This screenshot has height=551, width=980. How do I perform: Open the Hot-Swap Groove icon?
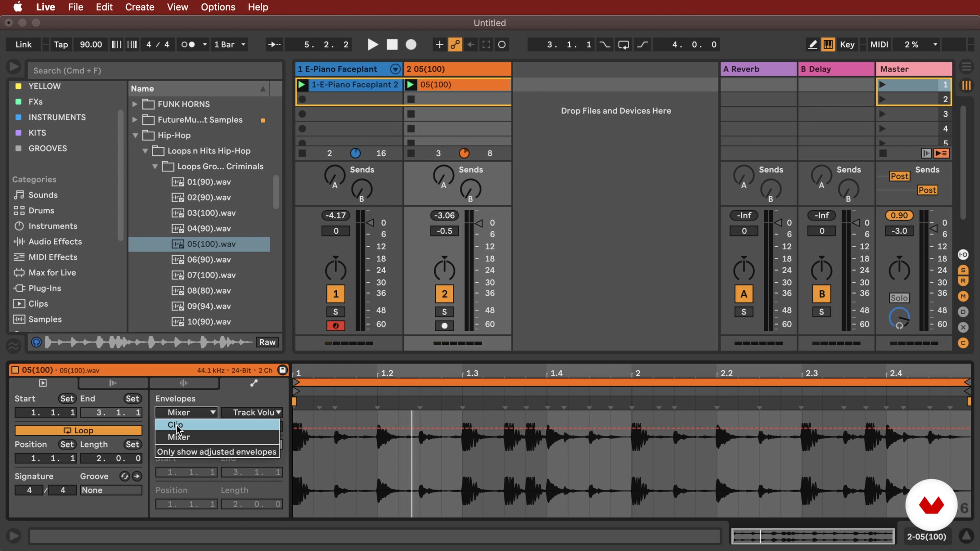[x=124, y=476]
